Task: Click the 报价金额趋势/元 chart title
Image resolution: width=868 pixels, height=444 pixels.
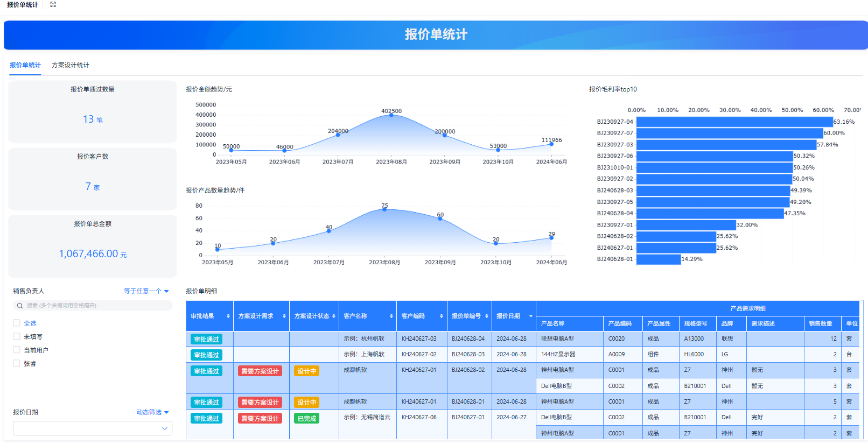Action: point(209,90)
